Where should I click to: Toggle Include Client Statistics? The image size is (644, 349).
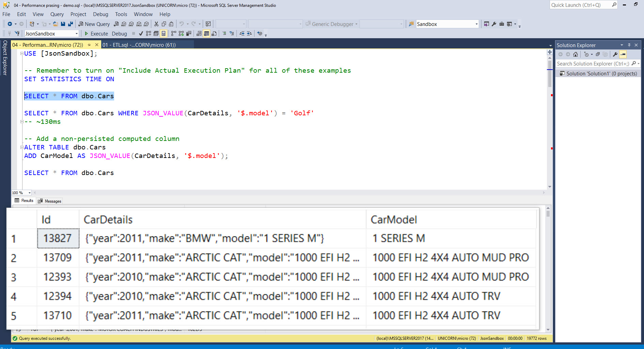188,33
